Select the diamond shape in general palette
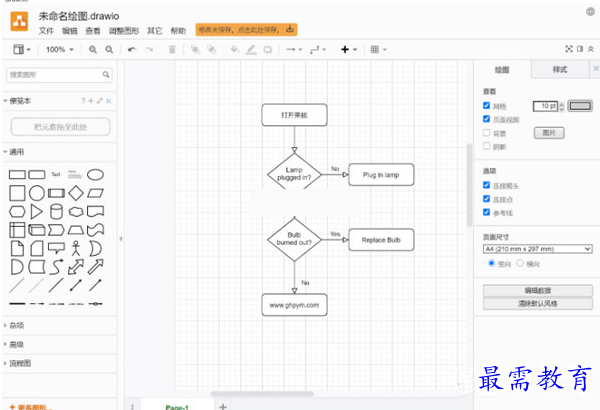600x410 pixels. (76, 193)
